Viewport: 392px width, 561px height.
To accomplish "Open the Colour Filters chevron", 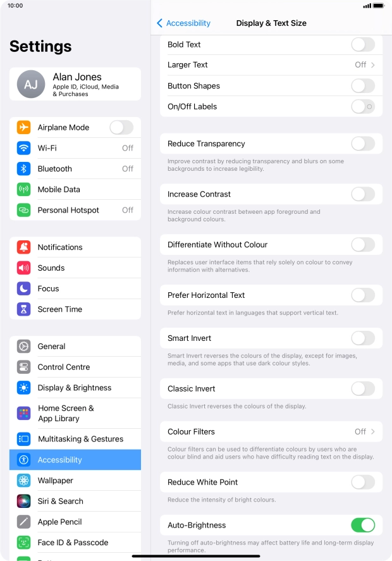I will 372,432.
